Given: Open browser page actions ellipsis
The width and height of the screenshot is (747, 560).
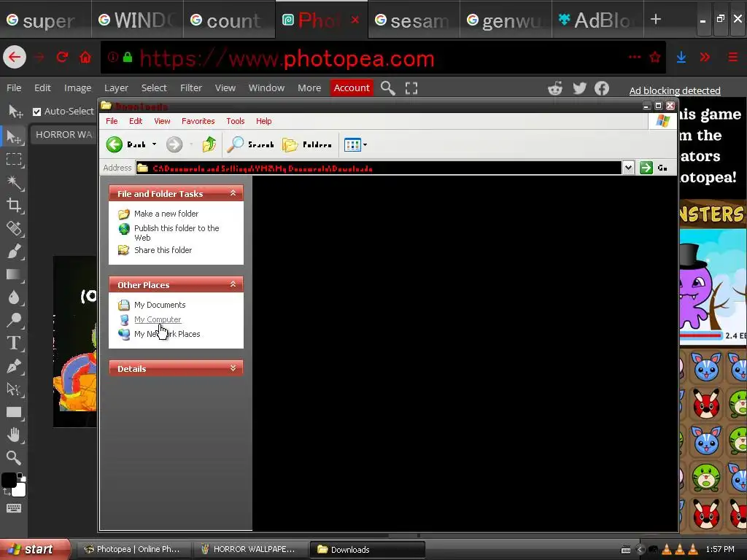Looking at the screenshot, I should (635, 57).
